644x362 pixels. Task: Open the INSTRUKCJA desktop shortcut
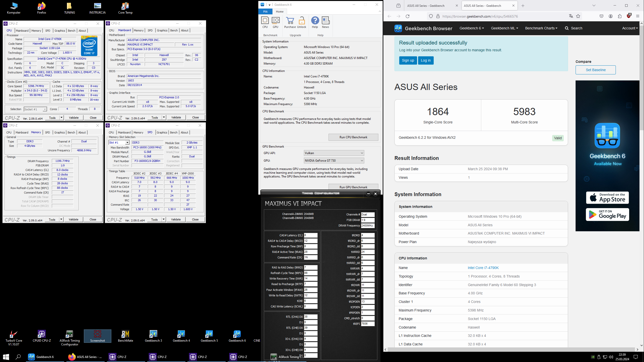[x=97, y=8]
